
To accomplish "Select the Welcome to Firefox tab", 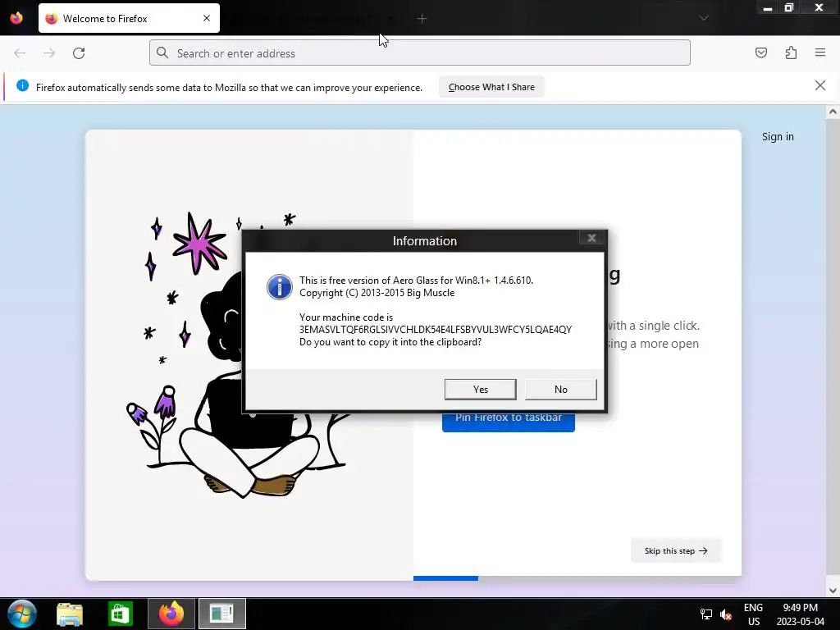I will point(129,18).
